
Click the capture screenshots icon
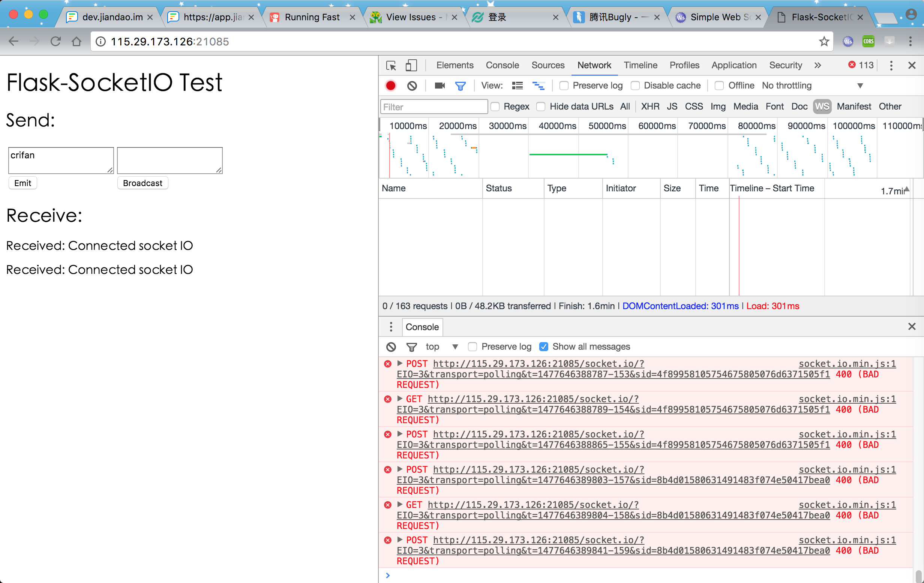click(440, 85)
